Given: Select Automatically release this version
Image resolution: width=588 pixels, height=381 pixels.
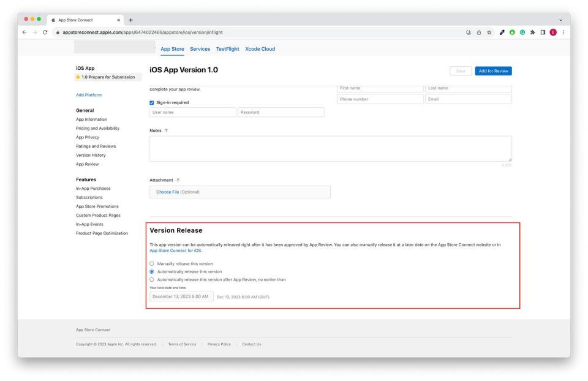Looking at the screenshot, I should click(x=152, y=271).
